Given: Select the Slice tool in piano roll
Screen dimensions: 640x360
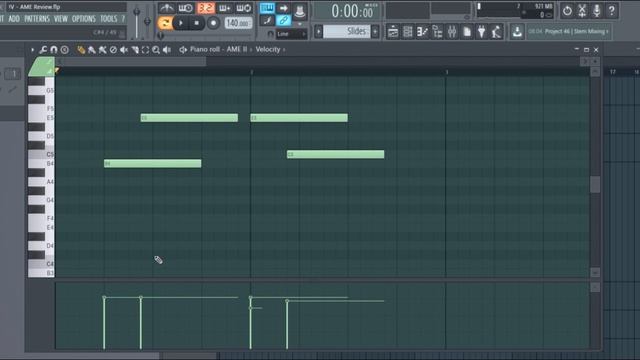Looking at the screenshot, I should pos(135,50).
